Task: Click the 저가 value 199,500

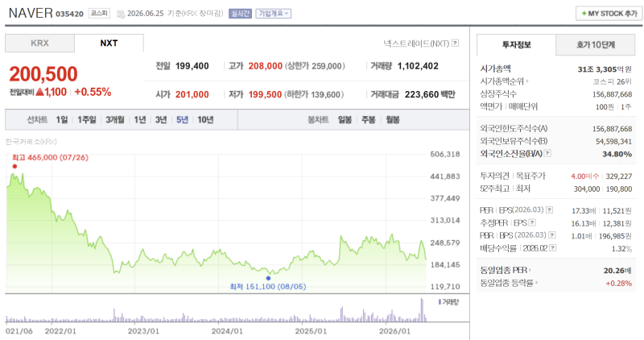Action: coord(265,94)
